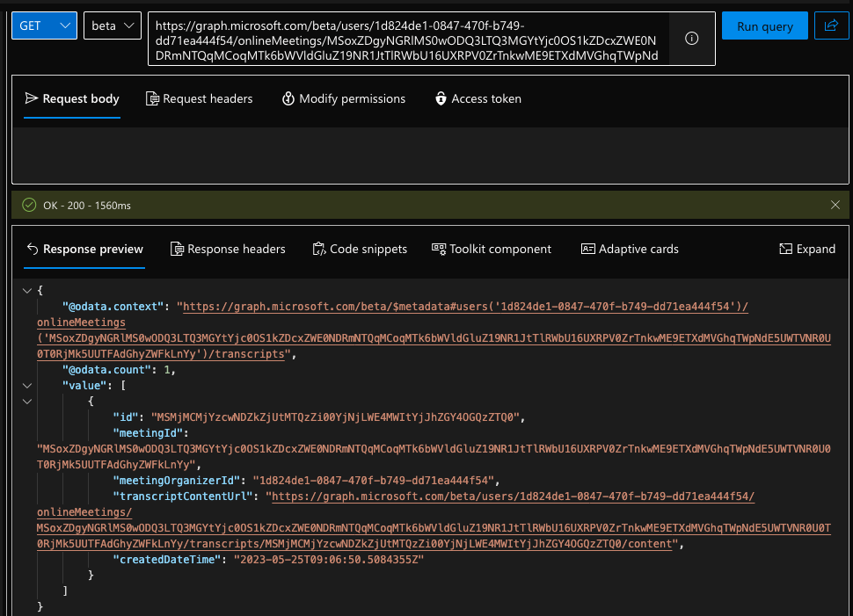Click the Request headers document icon

[152, 98]
